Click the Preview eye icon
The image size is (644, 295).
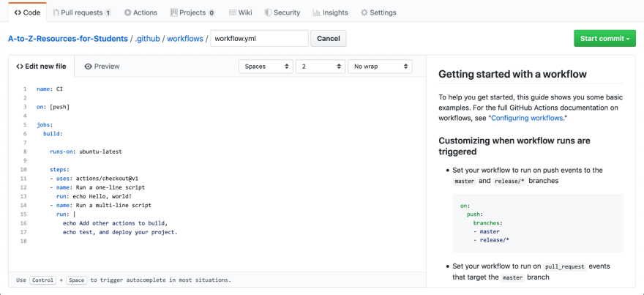point(88,66)
